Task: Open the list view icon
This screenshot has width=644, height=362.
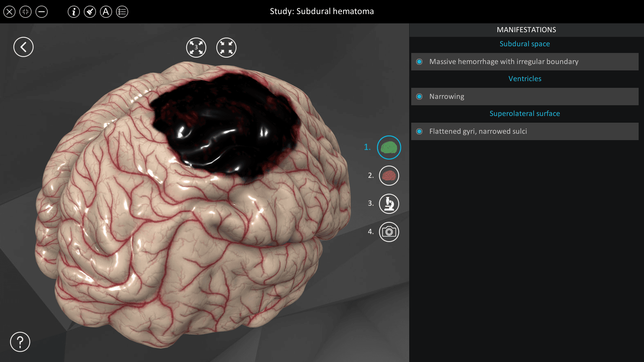Action: [x=122, y=12]
